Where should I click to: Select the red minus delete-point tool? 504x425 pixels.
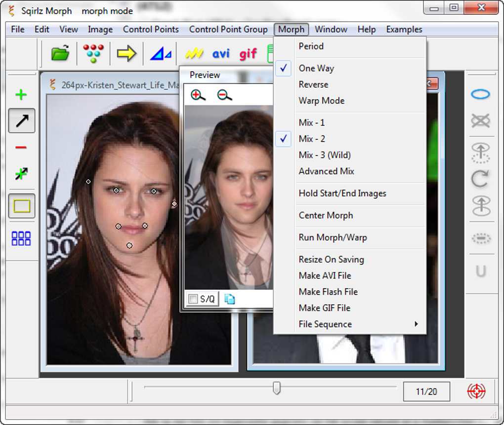click(x=21, y=147)
